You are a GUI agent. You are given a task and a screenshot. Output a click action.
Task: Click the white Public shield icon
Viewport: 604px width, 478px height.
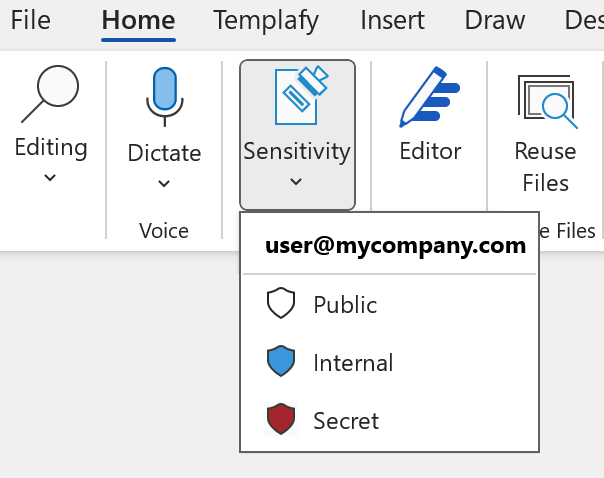[282, 304]
